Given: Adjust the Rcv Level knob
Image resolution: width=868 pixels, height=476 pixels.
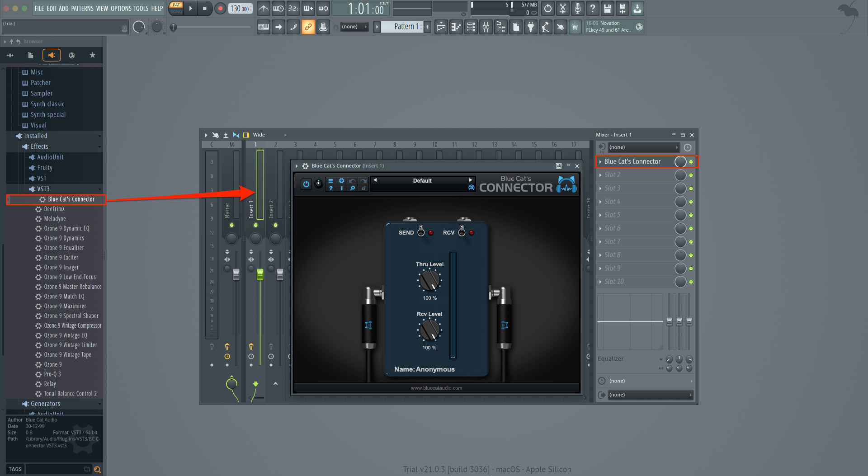Looking at the screenshot, I should pyautogui.click(x=429, y=330).
